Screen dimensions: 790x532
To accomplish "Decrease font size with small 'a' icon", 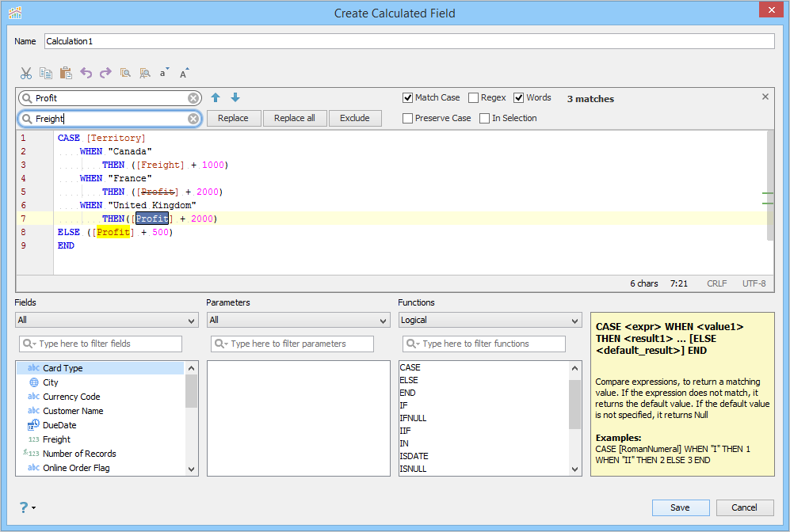I will click(164, 73).
